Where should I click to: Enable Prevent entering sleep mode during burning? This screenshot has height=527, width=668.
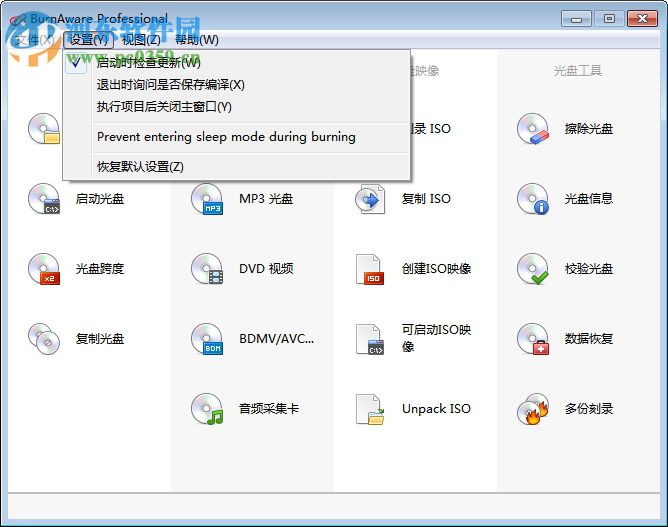[x=236, y=137]
